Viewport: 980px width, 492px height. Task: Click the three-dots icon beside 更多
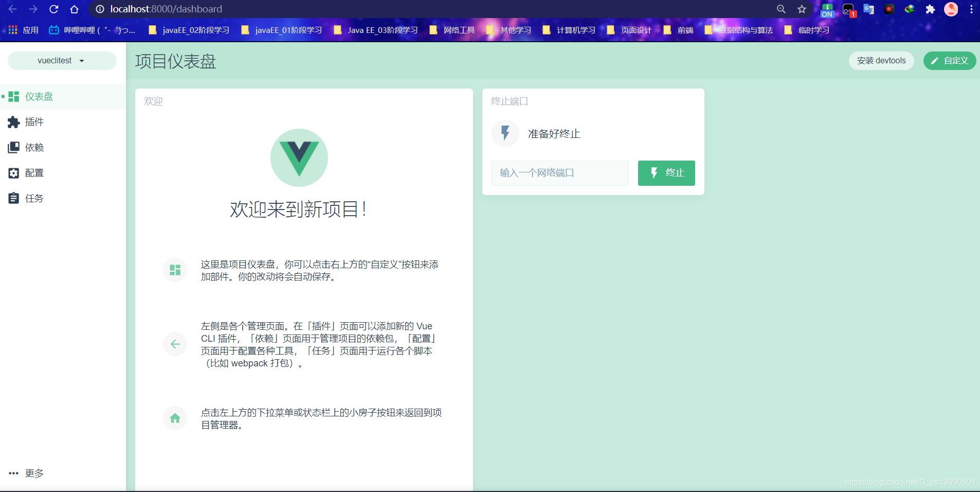pos(14,473)
